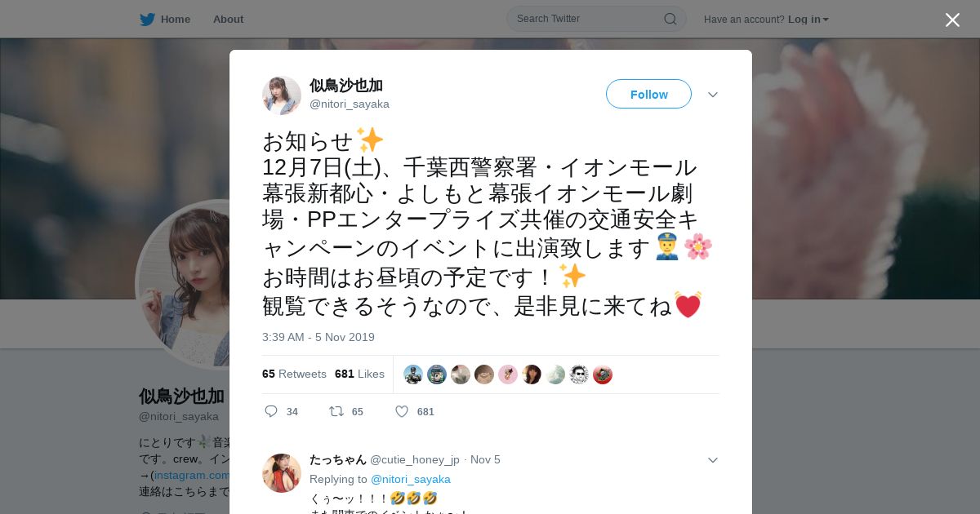Click the retweet arrows icon
The width and height of the screenshot is (980, 514).
pyautogui.click(x=336, y=411)
